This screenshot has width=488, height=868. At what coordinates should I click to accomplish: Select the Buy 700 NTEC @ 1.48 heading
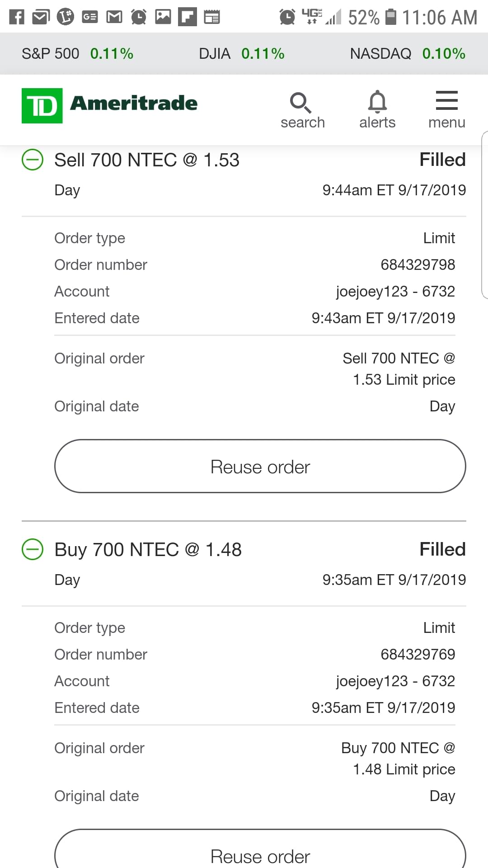tap(148, 550)
